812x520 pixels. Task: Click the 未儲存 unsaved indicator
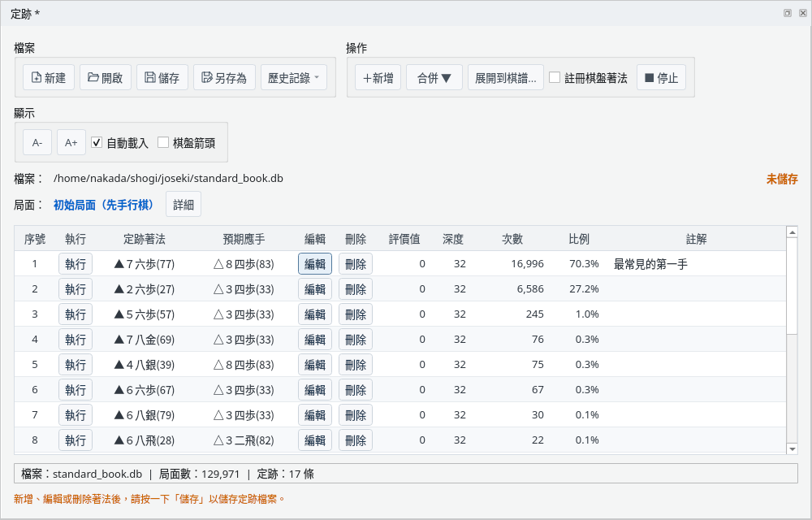point(782,180)
